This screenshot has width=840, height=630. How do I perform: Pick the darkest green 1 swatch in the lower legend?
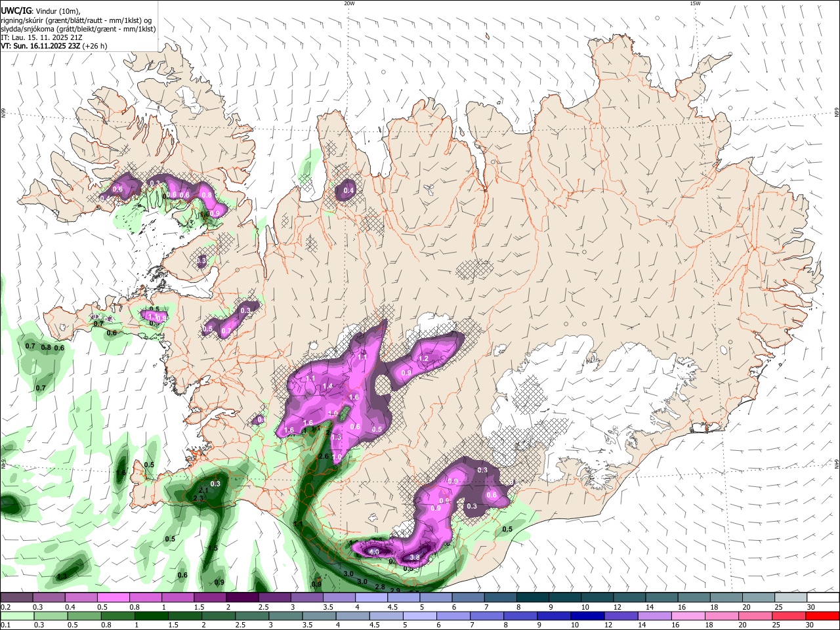click(151, 616)
